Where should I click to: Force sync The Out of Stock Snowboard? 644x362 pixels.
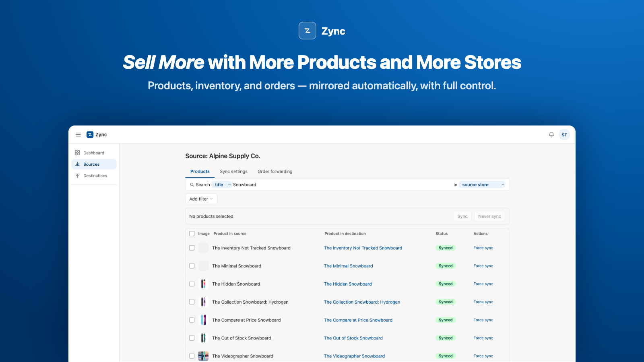[x=483, y=338]
